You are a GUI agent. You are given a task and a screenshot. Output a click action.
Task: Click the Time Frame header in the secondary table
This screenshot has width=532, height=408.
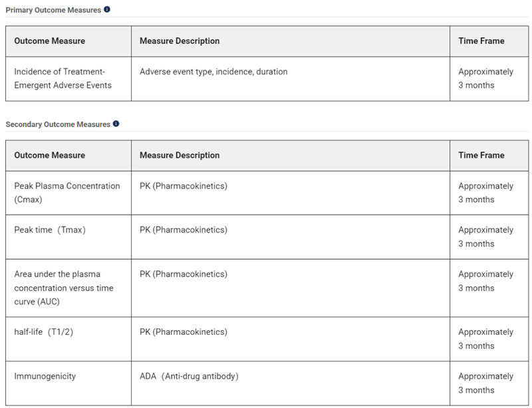481,155
